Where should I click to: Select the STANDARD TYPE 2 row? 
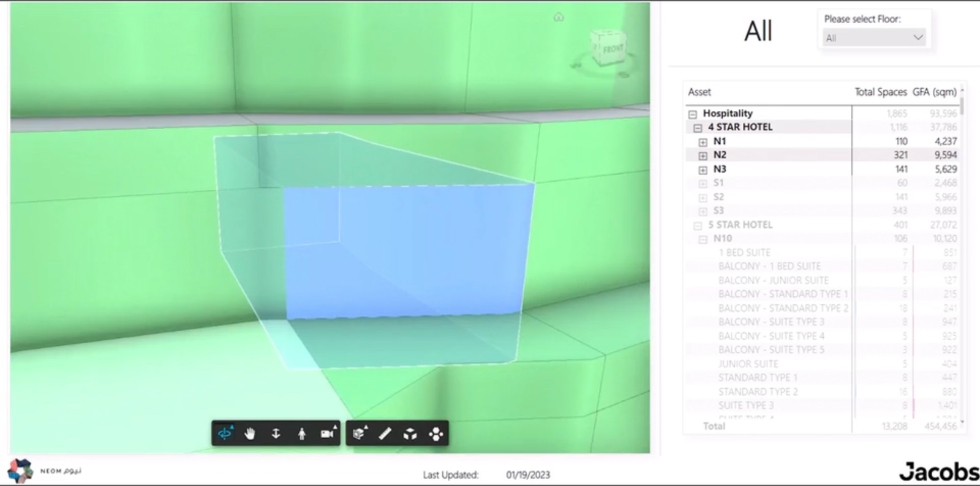click(758, 392)
